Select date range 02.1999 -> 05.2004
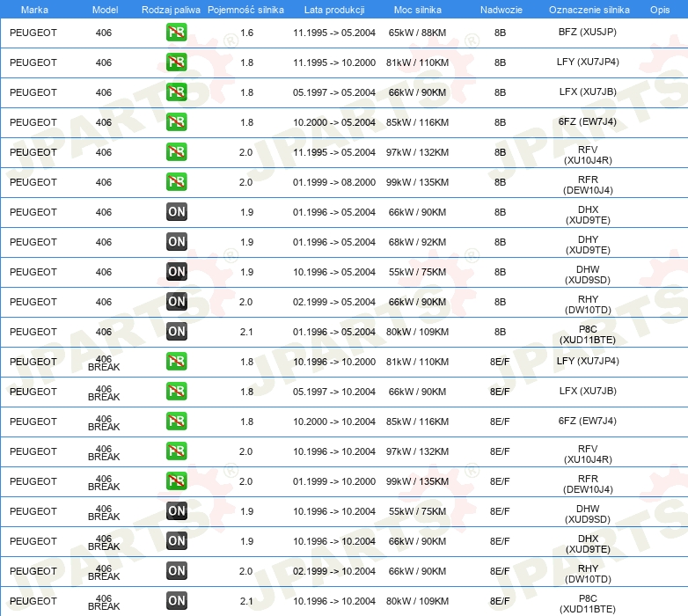The image size is (688, 616). coord(334,302)
